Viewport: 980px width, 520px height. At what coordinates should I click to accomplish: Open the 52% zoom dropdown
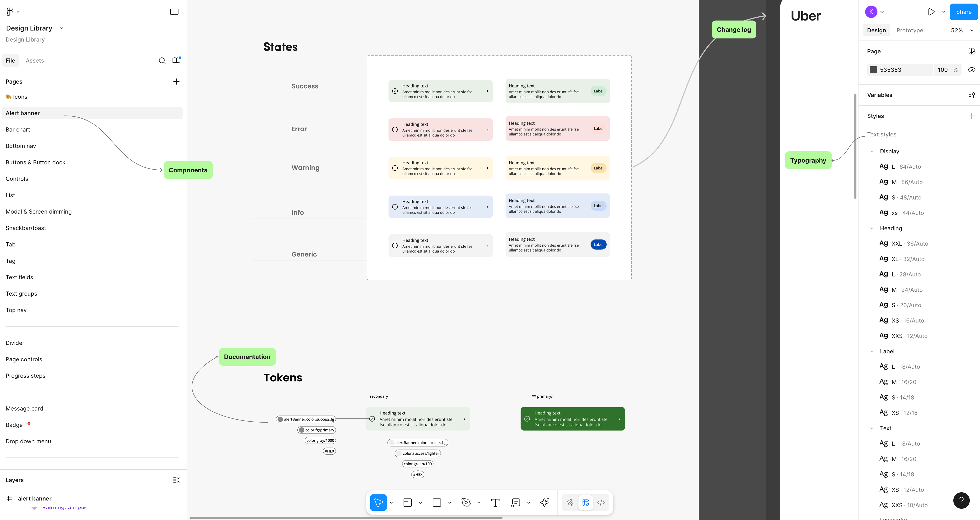[x=962, y=30]
